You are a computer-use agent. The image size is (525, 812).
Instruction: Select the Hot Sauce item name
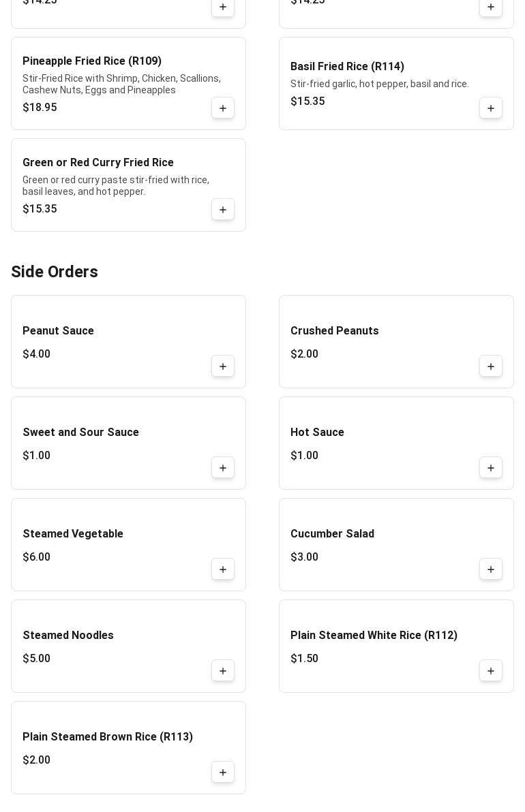[317, 433]
